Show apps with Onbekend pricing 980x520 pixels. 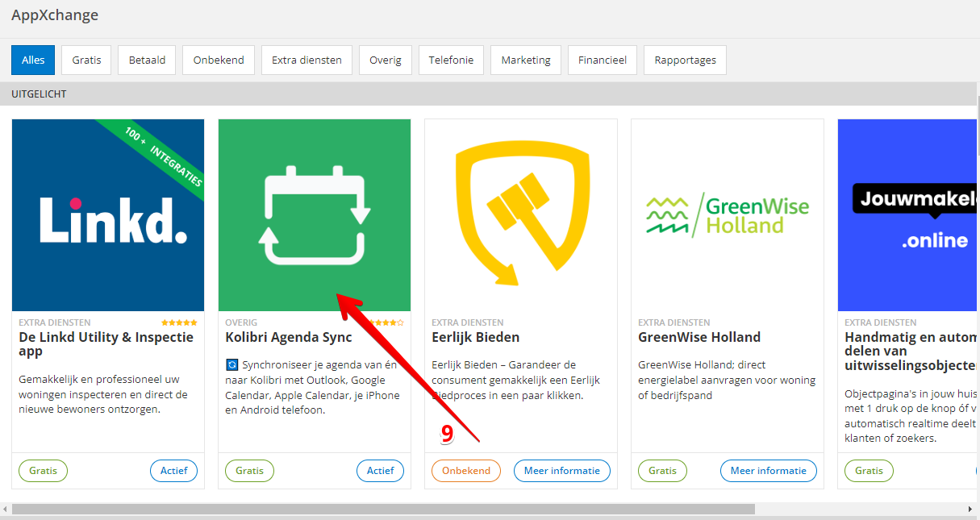pos(219,60)
